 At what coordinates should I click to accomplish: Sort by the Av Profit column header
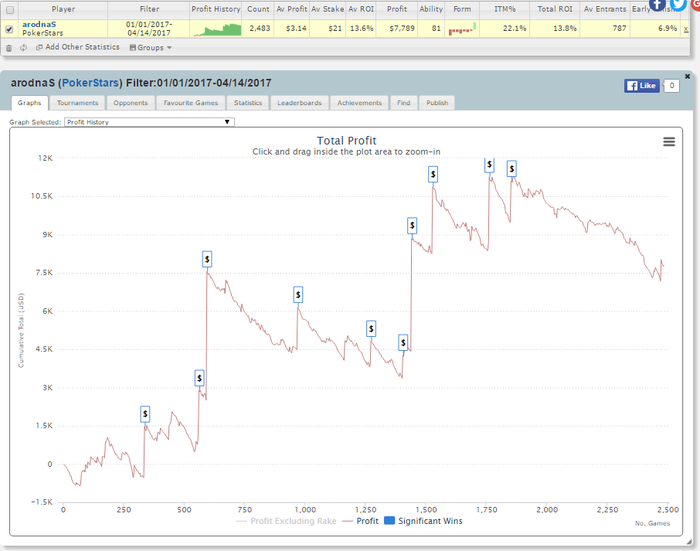pos(292,9)
